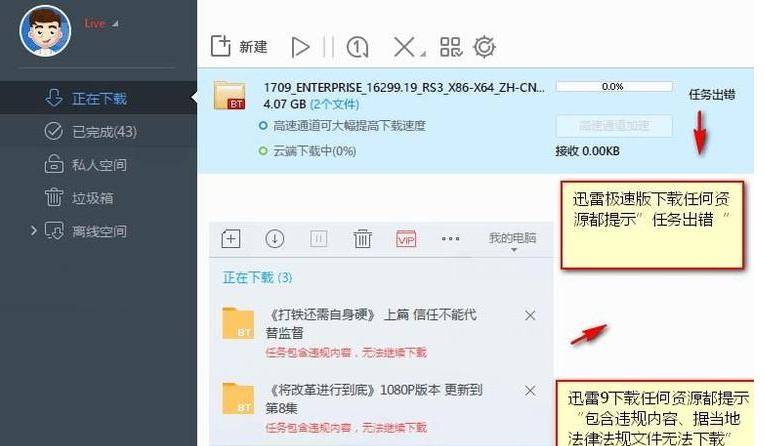This screenshot has height=446, width=764.
Task: Click the user avatar picture
Action: click(45, 31)
